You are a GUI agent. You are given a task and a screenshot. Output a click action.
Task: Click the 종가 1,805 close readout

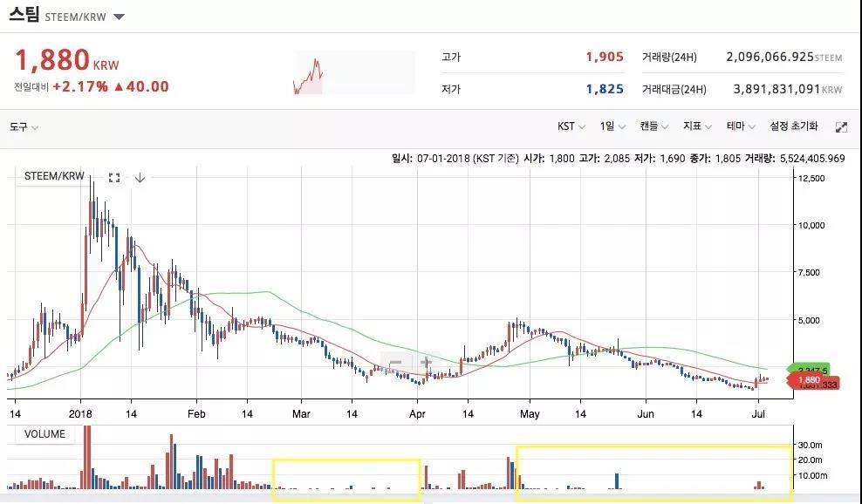tap(715, 159)
